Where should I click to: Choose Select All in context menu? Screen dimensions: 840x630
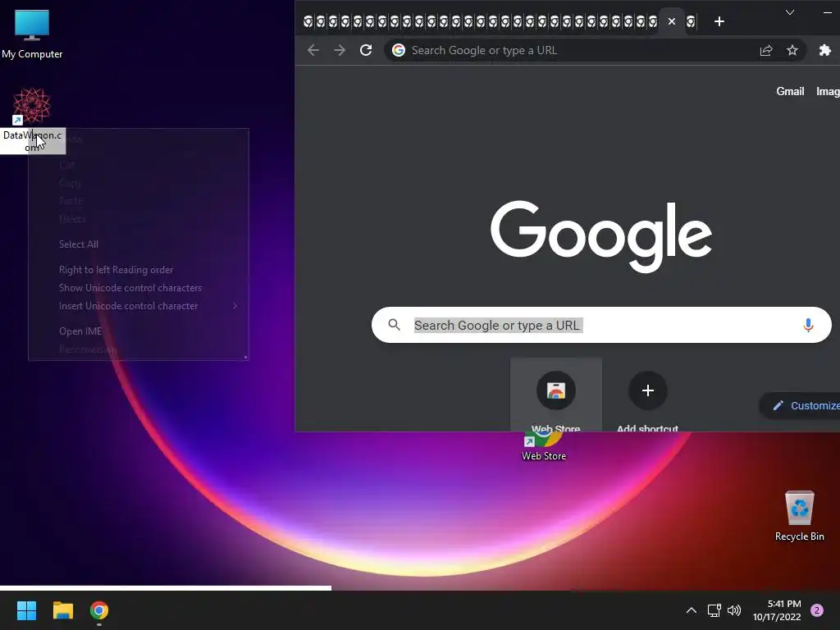(x=79, y=244)
